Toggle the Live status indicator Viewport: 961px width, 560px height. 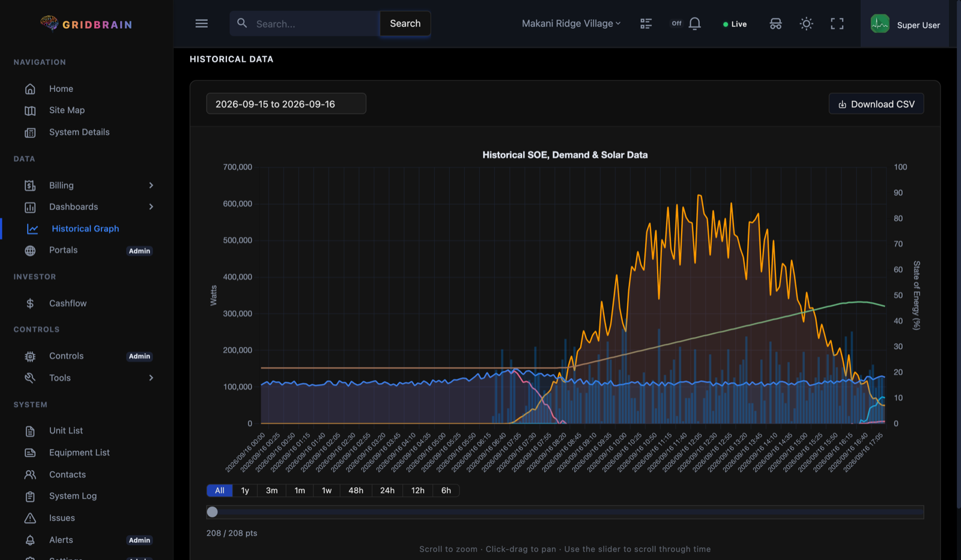coord(735,24)
